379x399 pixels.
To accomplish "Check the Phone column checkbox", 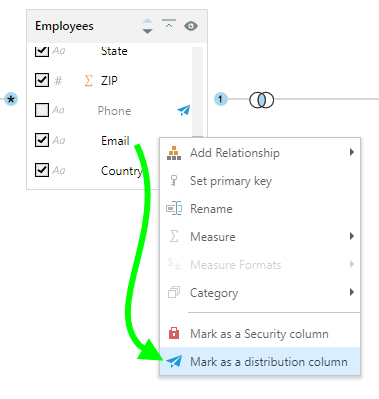I will 42,110.
